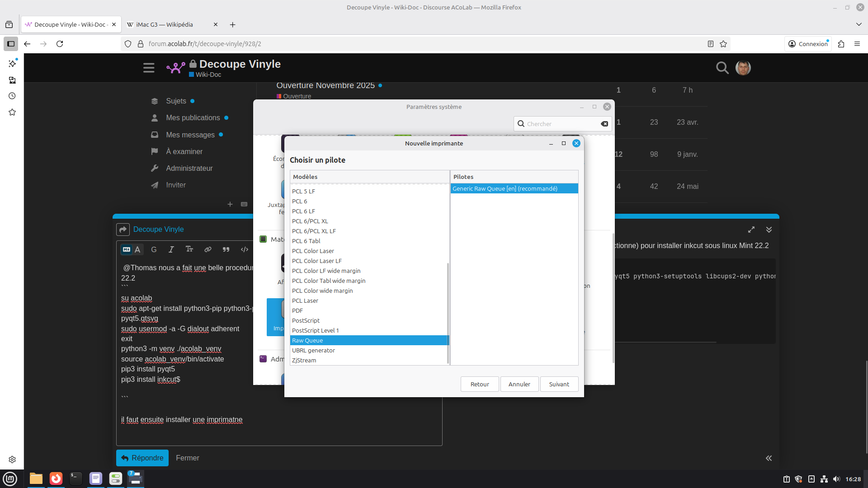Switch editor to Markdown mode toggle
Viewport: 868px width, 488px height.
coord(127,249)
